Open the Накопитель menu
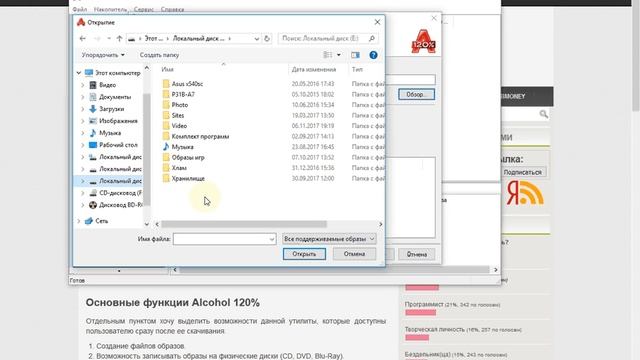The image size is (640, 360). click(111, 9)
